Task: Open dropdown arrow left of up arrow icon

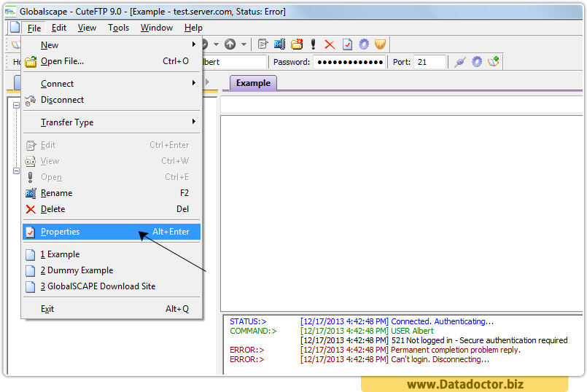Action: [x=216, y=44]
